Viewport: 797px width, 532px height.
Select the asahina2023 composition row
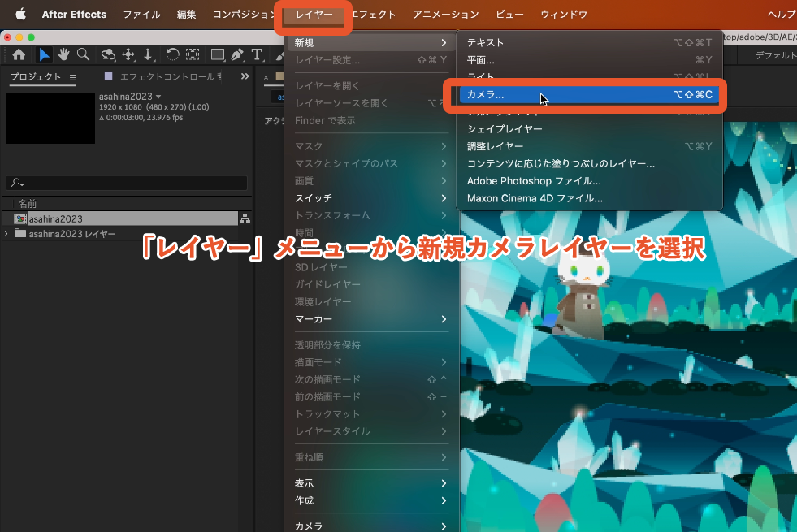pos(119,219)
